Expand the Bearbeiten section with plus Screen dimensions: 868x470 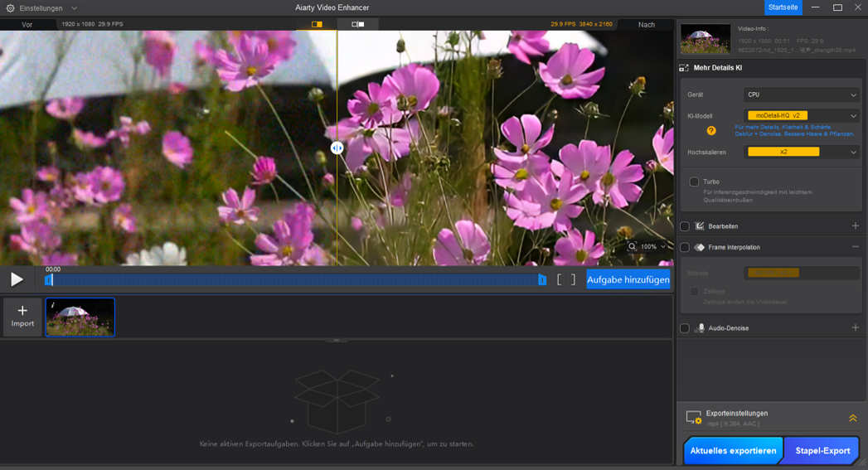pyautogui.click(x=856, y=225)
